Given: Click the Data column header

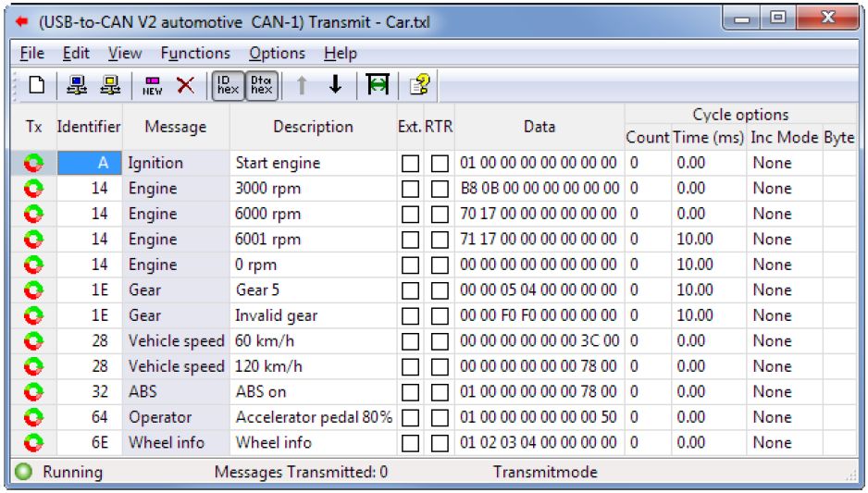Looking at the screenshot, I should point(539,127).
